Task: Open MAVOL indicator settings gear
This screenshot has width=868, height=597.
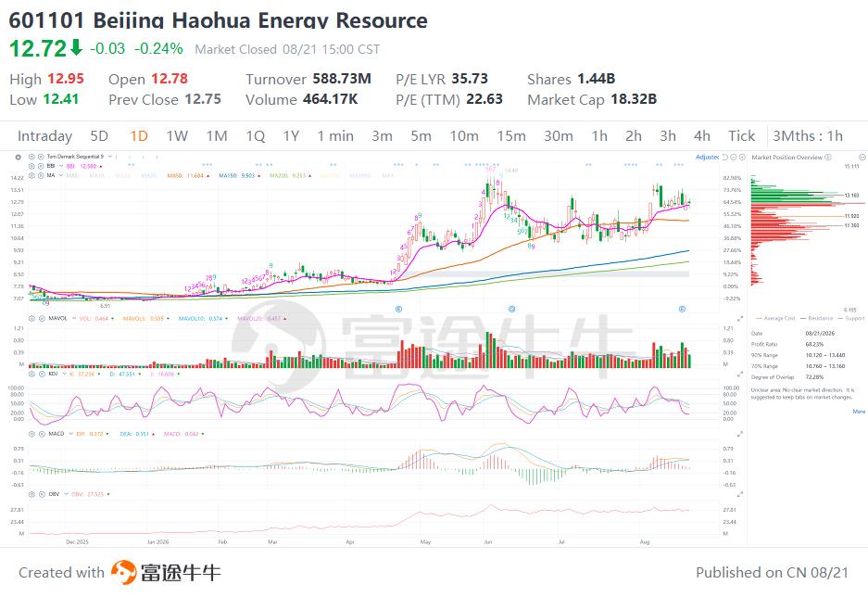Action: point(31,319)
